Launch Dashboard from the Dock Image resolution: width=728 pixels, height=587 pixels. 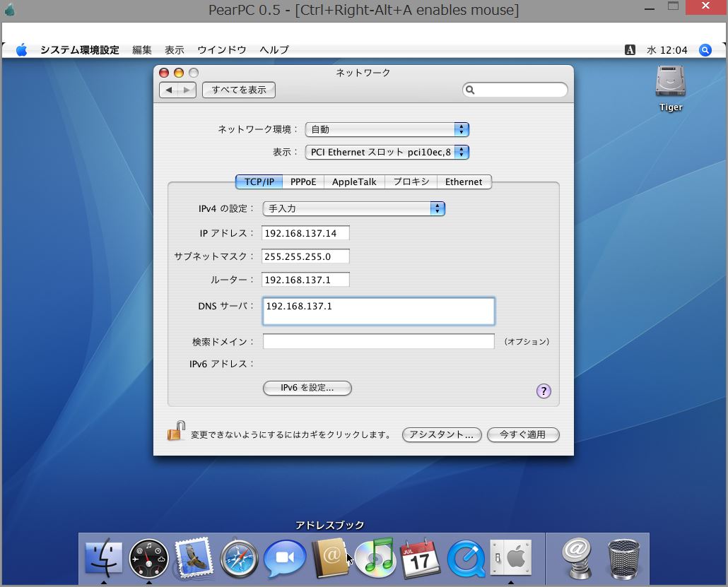pyautogui.click(x=148, y=558)
